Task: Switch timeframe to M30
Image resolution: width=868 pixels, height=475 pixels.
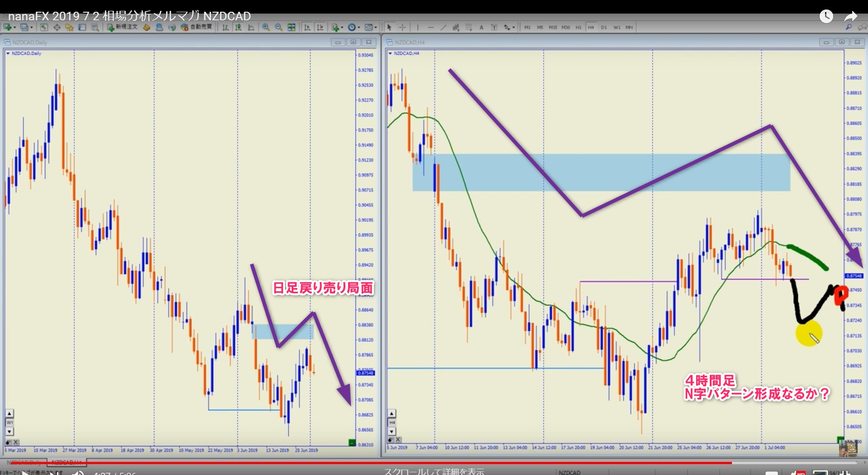Action: coord(566,28)
